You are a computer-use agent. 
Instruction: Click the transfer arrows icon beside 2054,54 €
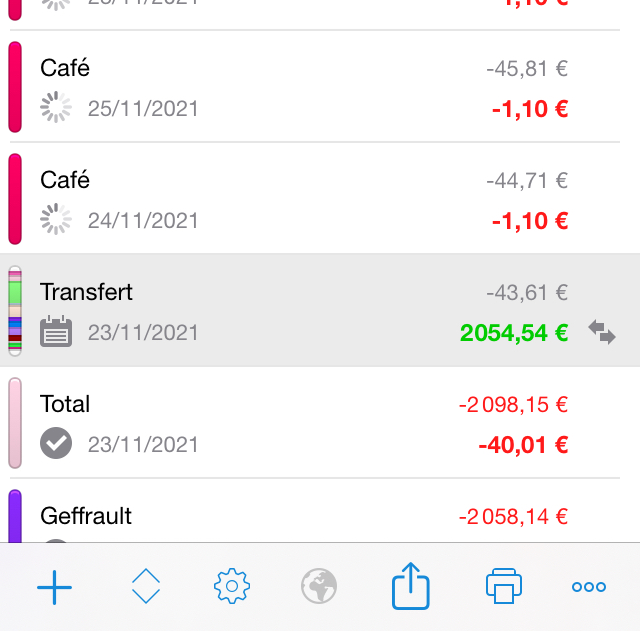click(602, 332)
